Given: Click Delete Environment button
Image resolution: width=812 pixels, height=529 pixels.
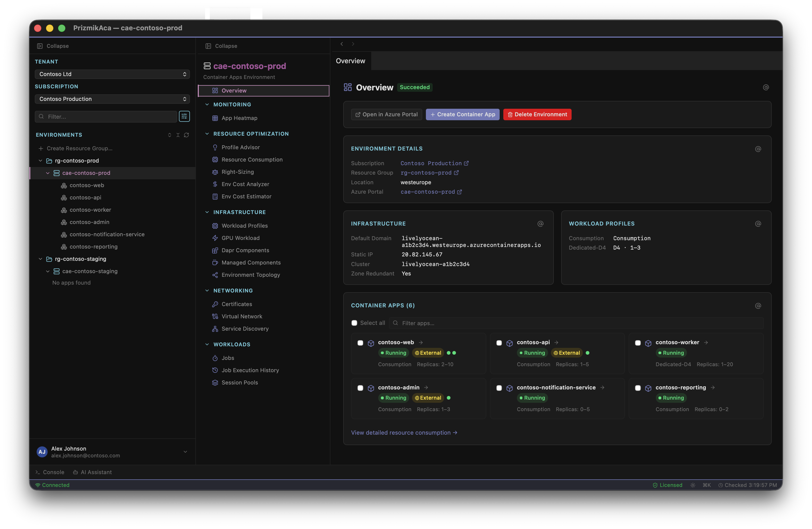Looking at the screenshot, I should point(537,114).
